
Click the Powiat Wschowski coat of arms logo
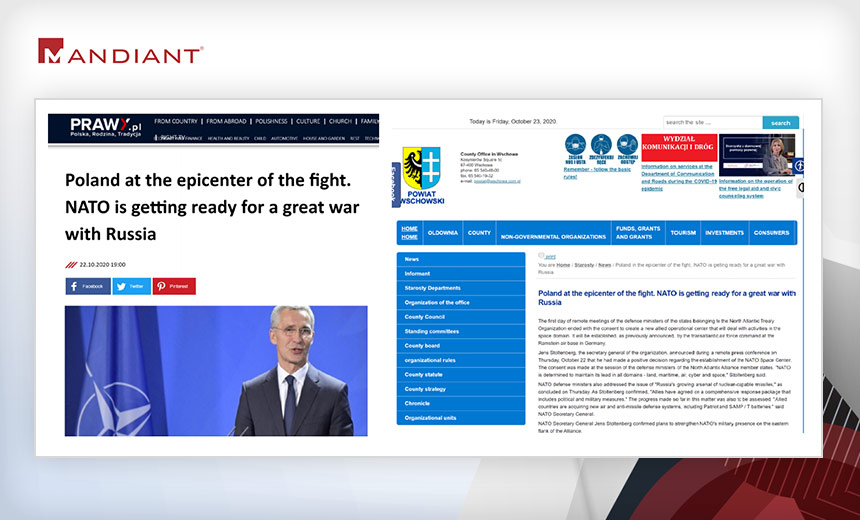pyautogui.click(x=422, y=176)
